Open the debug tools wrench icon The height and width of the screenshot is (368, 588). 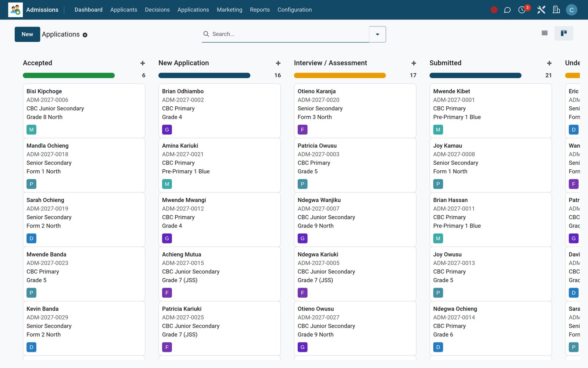pos(541,10)
